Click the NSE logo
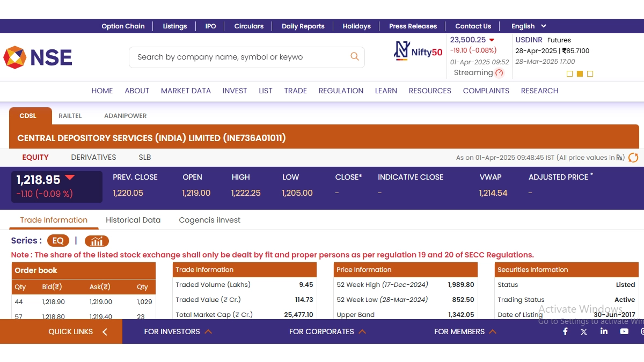Image resolution: width=644 pixels, height=362 pixels. [38, 57]
